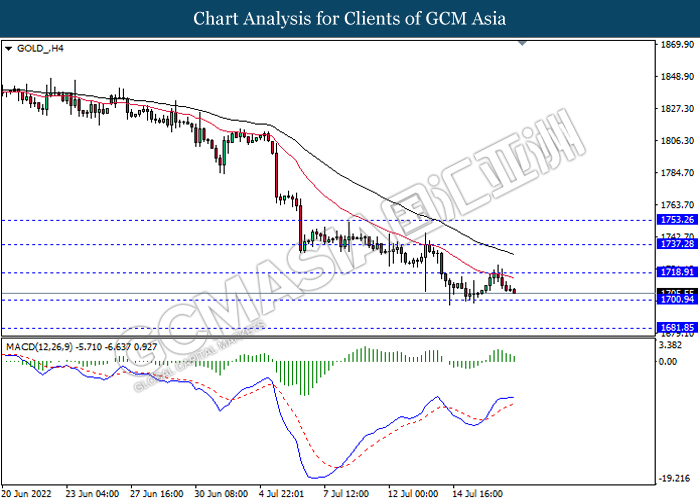Click the 1806.30 price axis value
Screen dimensions: 700x500
pyautogui.click(x=677, y=141)
